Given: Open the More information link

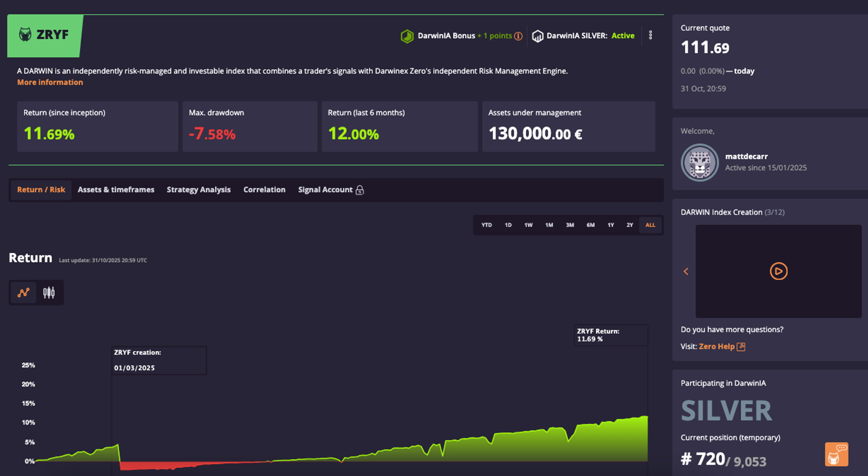Looking at the screenshot, I should [x=50, y=82].
